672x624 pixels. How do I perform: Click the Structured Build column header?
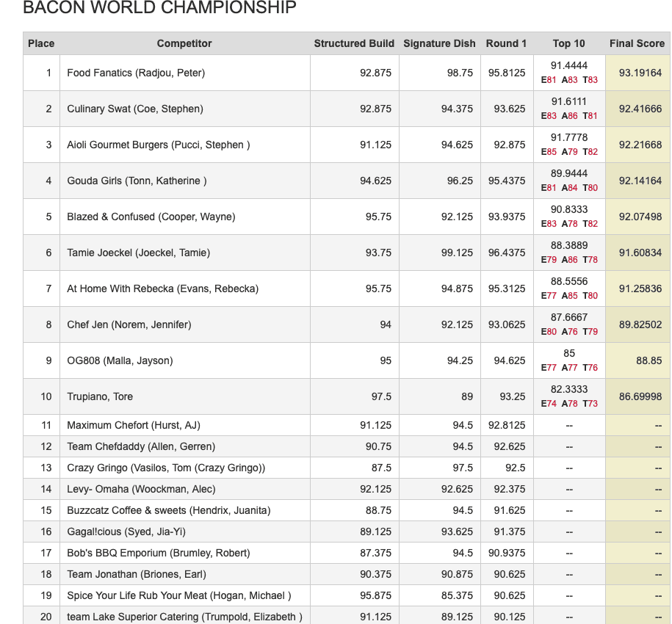[354, 43]
